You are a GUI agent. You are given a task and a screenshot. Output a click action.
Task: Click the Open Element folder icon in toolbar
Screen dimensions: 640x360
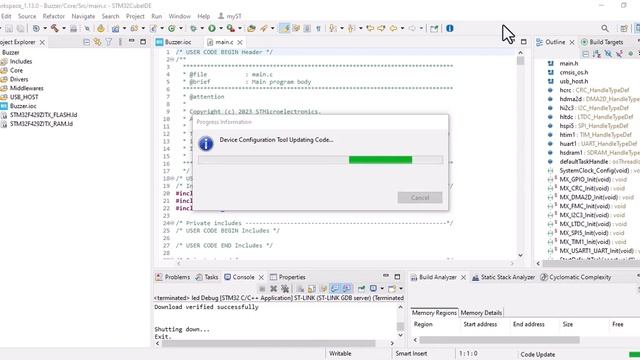[251, 28]
